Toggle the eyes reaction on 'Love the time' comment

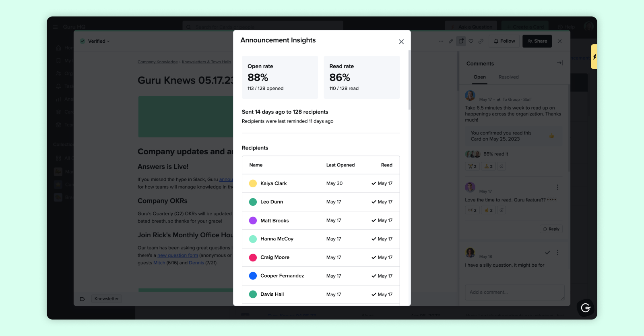point(472,210)
